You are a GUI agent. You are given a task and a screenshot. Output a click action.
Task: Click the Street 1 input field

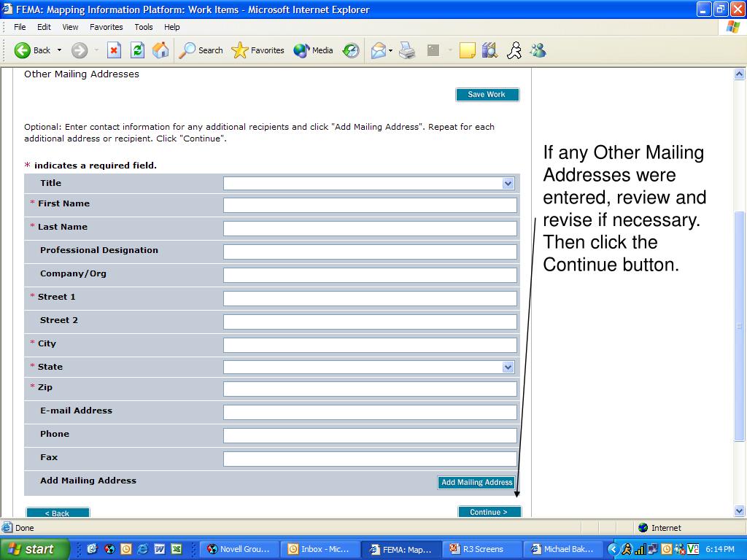370,298
